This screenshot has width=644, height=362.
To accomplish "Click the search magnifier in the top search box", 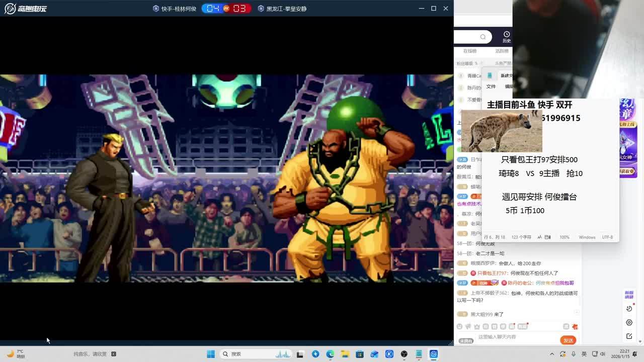I will pyautogui.click(x=482, y=37).
